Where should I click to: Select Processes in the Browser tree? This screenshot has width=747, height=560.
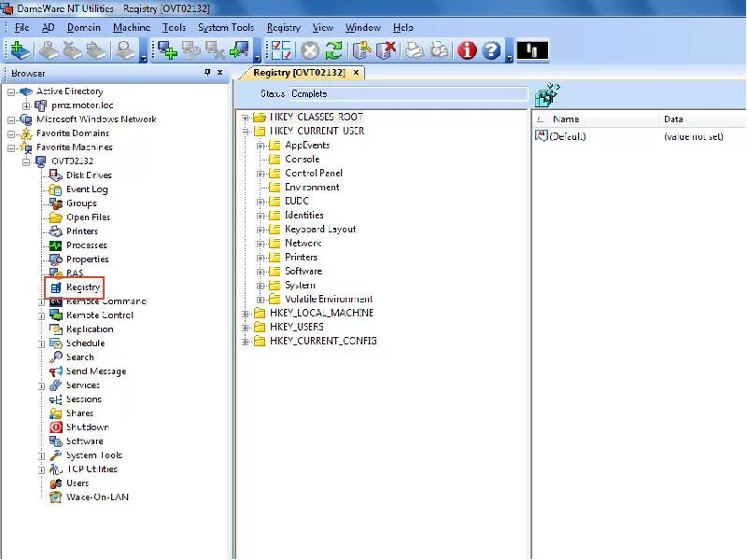pos(87,245)
